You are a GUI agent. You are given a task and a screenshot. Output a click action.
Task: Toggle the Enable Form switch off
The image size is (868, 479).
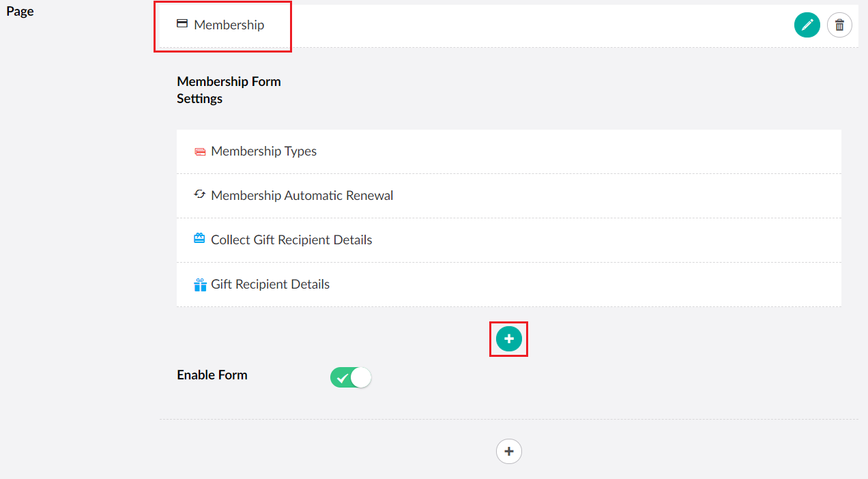click(350, 377)
